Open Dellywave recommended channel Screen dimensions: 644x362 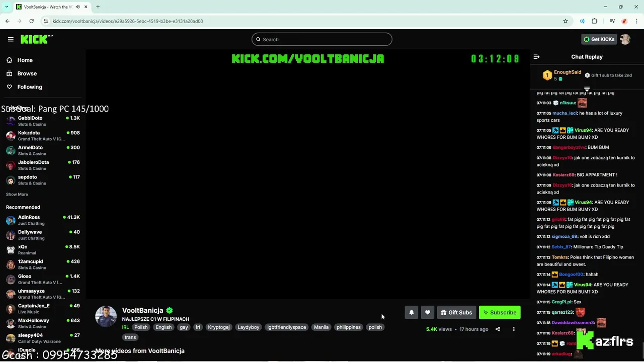click(43, 235)
